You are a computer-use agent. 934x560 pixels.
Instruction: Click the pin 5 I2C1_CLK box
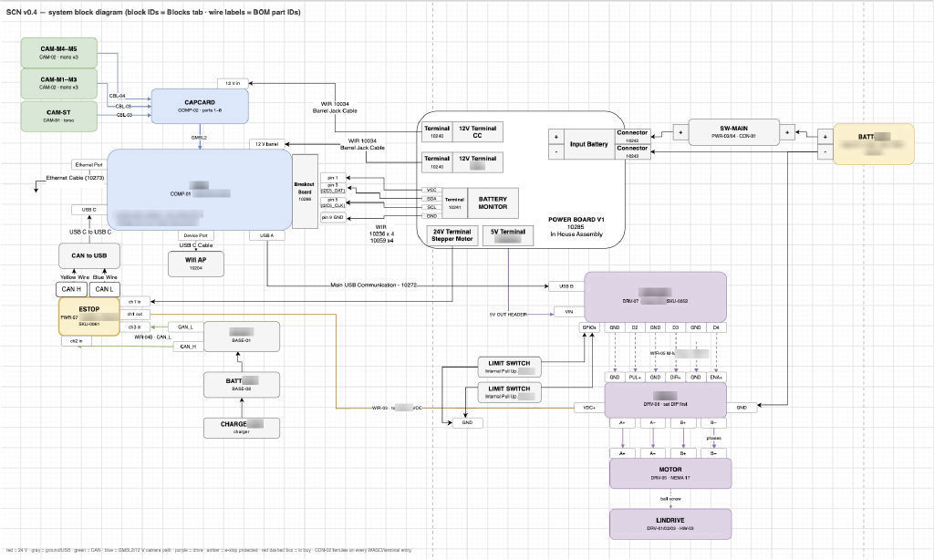(333, 202)
